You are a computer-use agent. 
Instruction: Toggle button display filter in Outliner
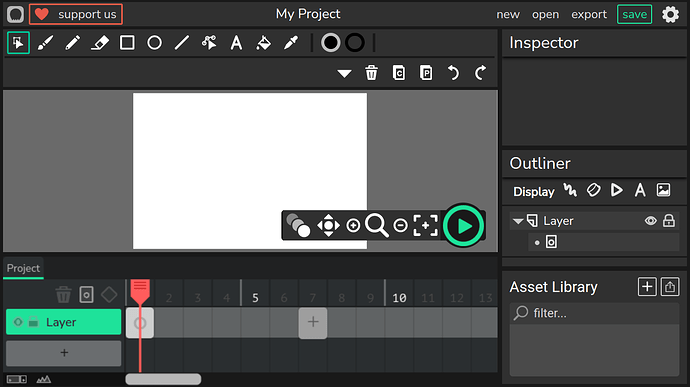(594, 190)
